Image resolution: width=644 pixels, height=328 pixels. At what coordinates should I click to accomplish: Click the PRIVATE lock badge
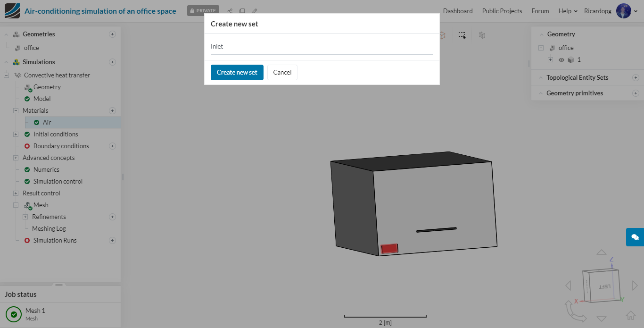[x=203, y=11]
